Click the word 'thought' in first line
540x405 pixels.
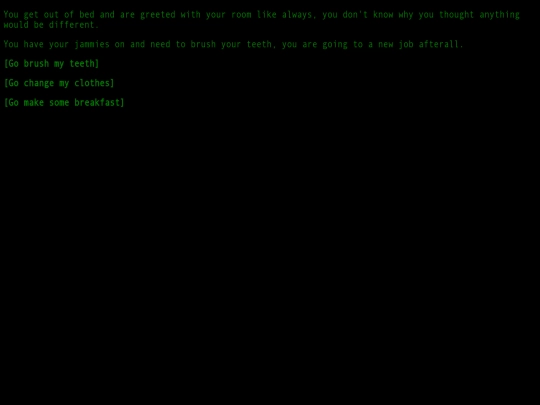(x=456, y=15)
